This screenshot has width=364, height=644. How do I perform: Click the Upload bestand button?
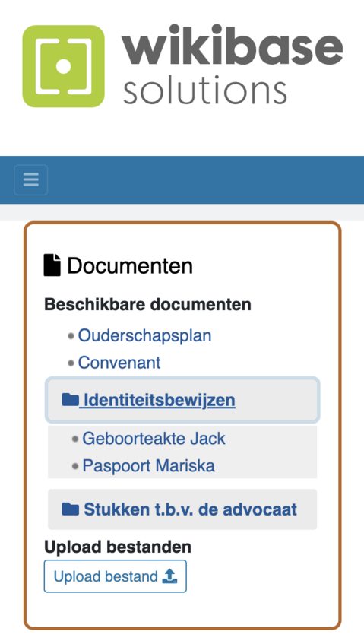(116, 576)
